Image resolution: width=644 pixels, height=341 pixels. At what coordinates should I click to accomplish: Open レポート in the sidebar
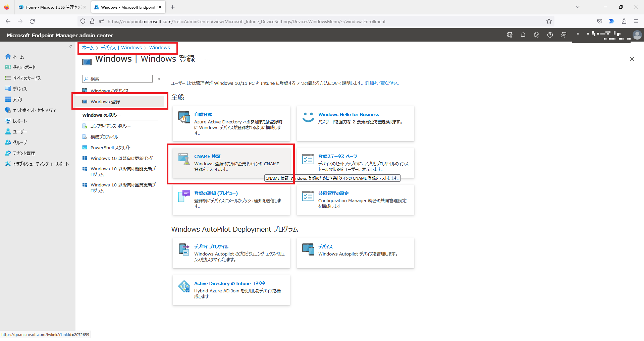click(x=16, y=121)
